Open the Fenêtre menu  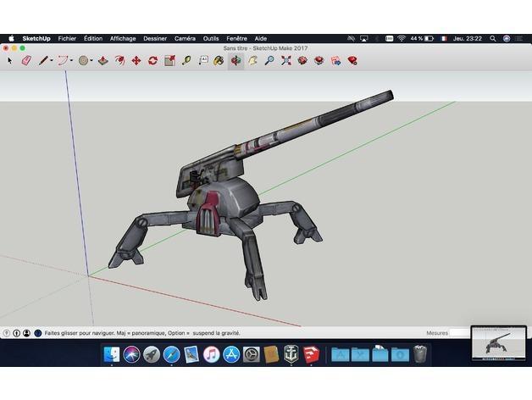(x=237, y=38)
